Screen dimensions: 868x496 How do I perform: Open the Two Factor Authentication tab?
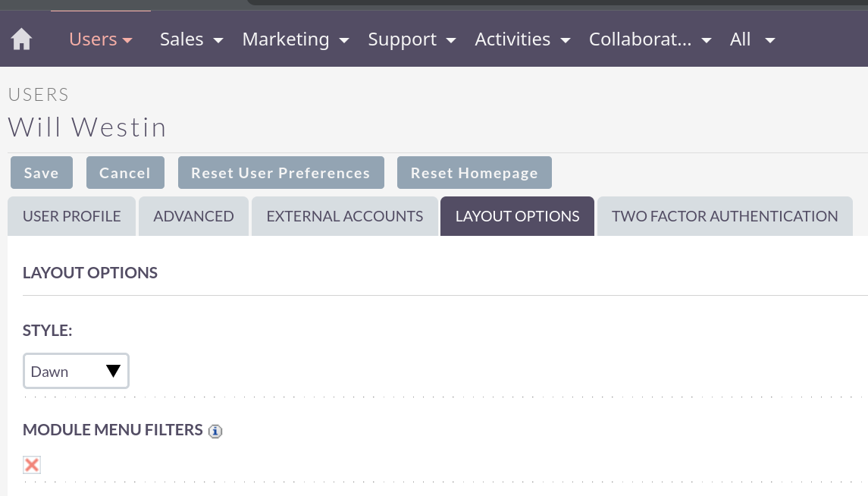(x=725, y=216)
